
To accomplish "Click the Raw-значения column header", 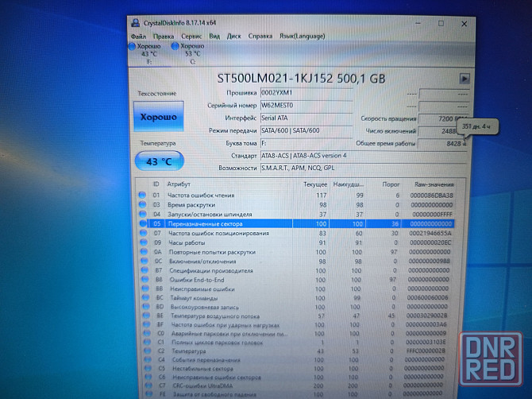I will (x=434, y=184).
